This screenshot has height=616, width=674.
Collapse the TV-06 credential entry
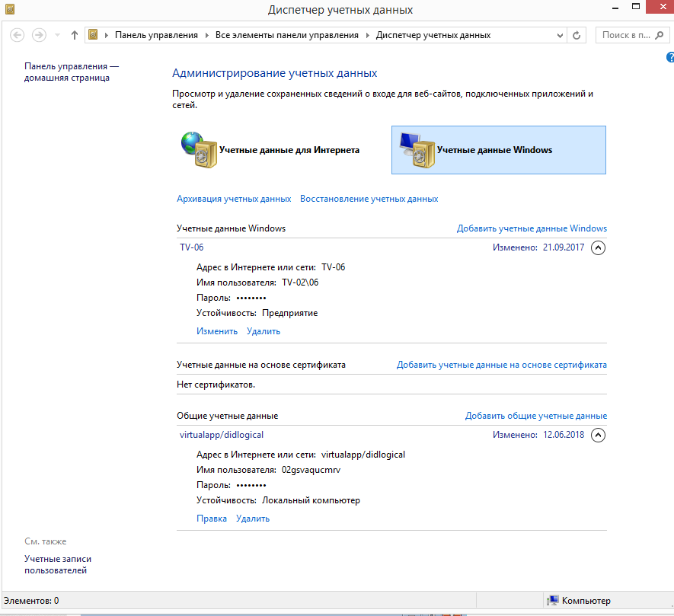pyautogui.click(x=598, y=247)
